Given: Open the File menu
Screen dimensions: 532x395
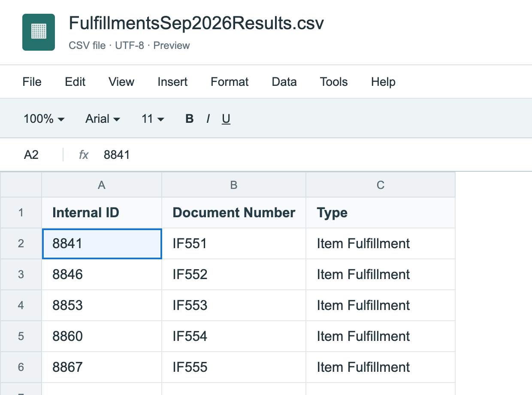Looking at the screenshot, I should 32,82.
